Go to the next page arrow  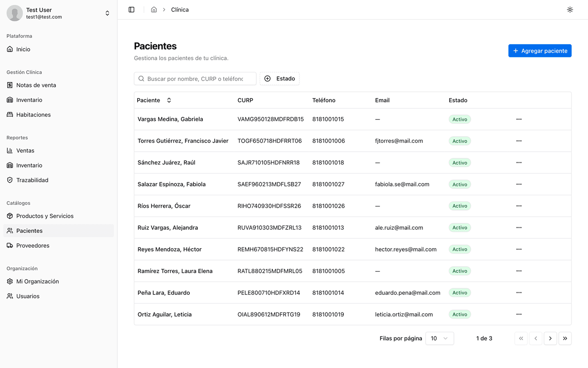click(x=550, y=339)
